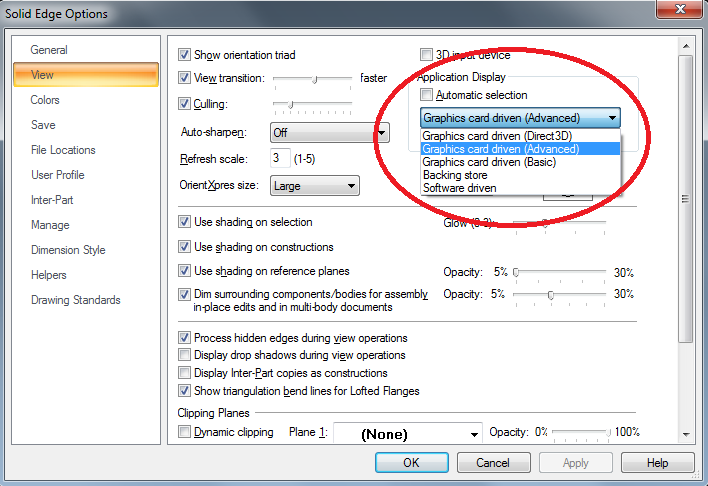Open the Drawing Standards page

point(75,300)
